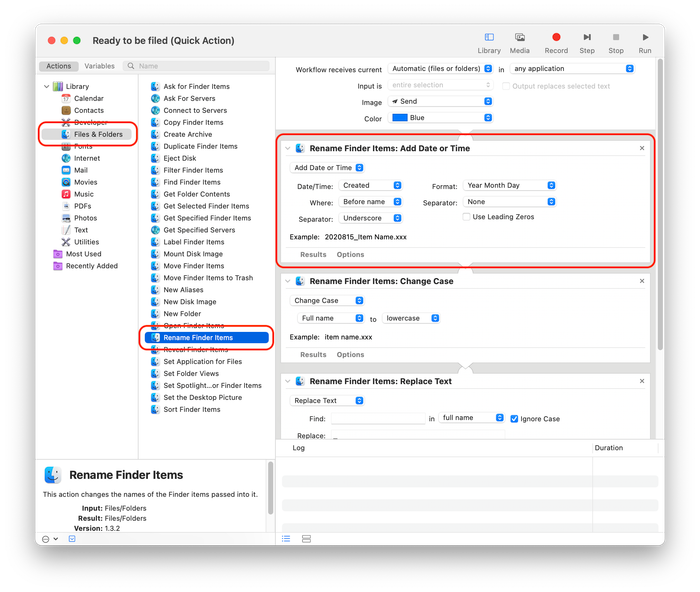The height and width of the screenshot is (592, 700).
Task: Collapse the Change Case action
Action: [x=288, y=281]
